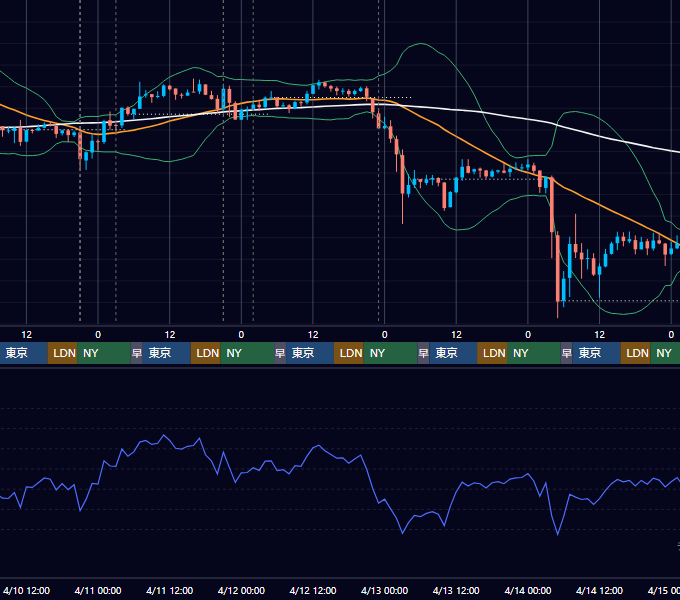Select the 4/14 12:00 date label
The width and height of the screenshot is (680, 600).
click(599, 590)
